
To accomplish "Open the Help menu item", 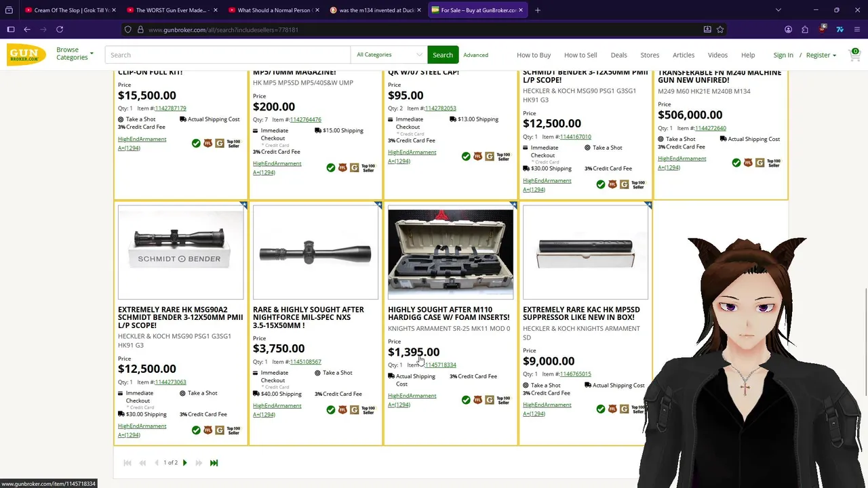I will [x=748, y=55].
